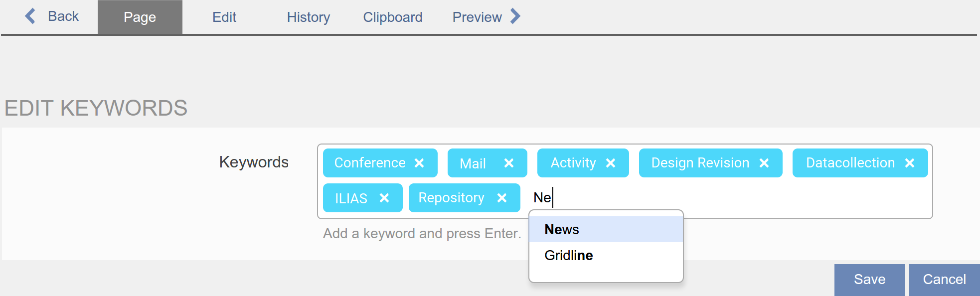
Task: Select News from autocomplete suggestions
Action: 562,230
